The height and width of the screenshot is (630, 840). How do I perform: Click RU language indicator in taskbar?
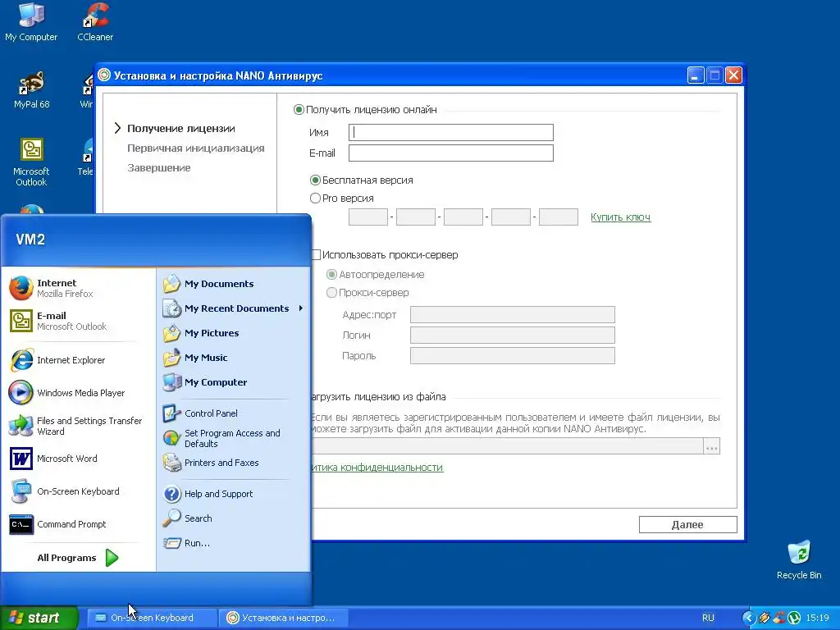point(708,618)
